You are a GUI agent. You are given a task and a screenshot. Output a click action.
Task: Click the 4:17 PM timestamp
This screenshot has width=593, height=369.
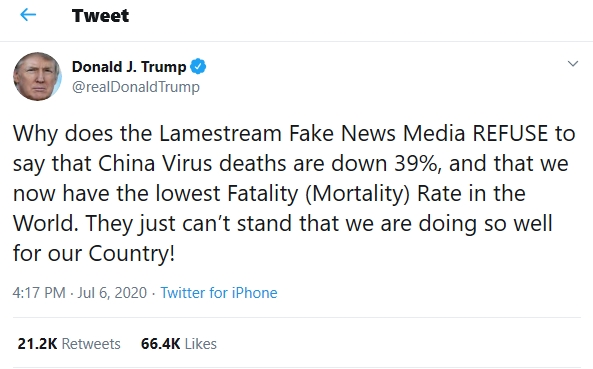coord(39,293)
